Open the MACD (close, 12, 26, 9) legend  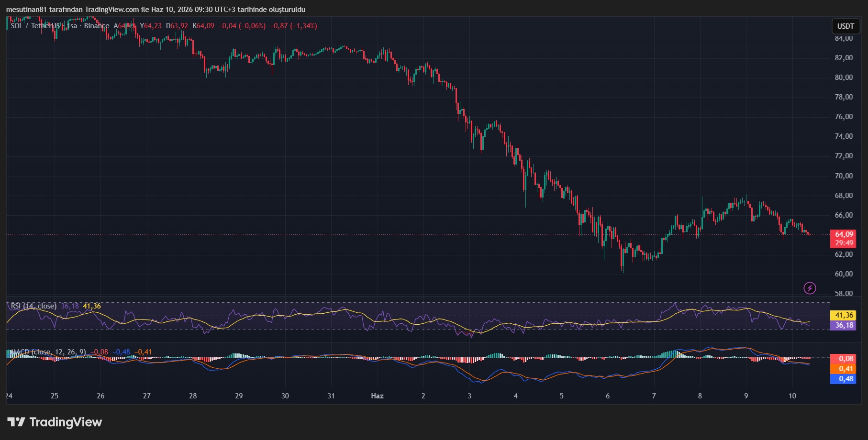click(48, 352)
